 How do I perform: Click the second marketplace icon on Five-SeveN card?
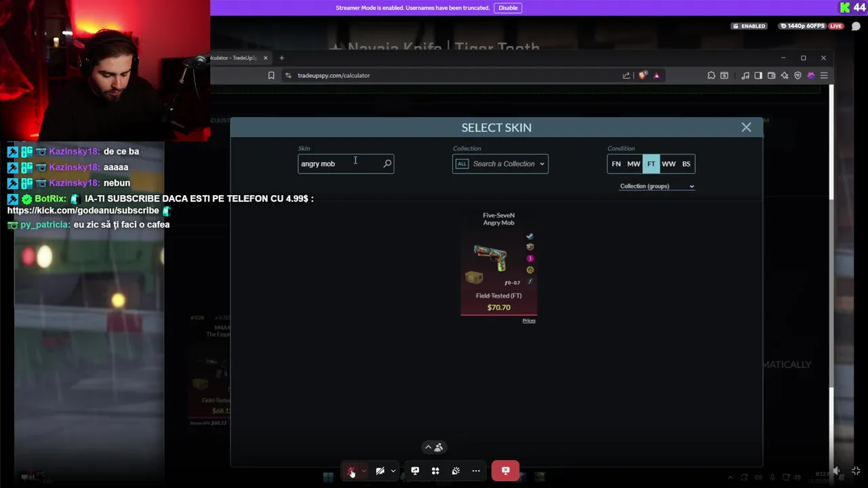pos(530,247)
